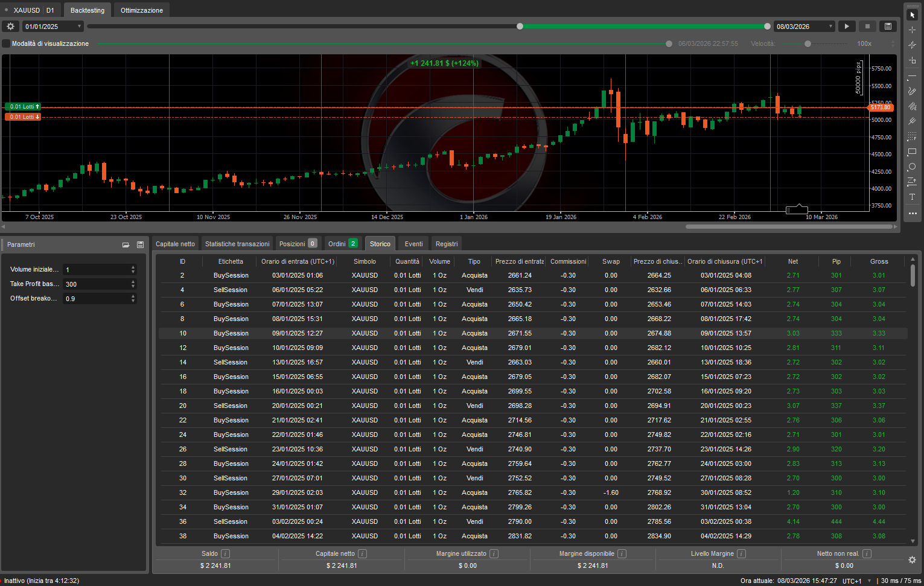
Task: Click the Take Profit value field
Action: 97,284
